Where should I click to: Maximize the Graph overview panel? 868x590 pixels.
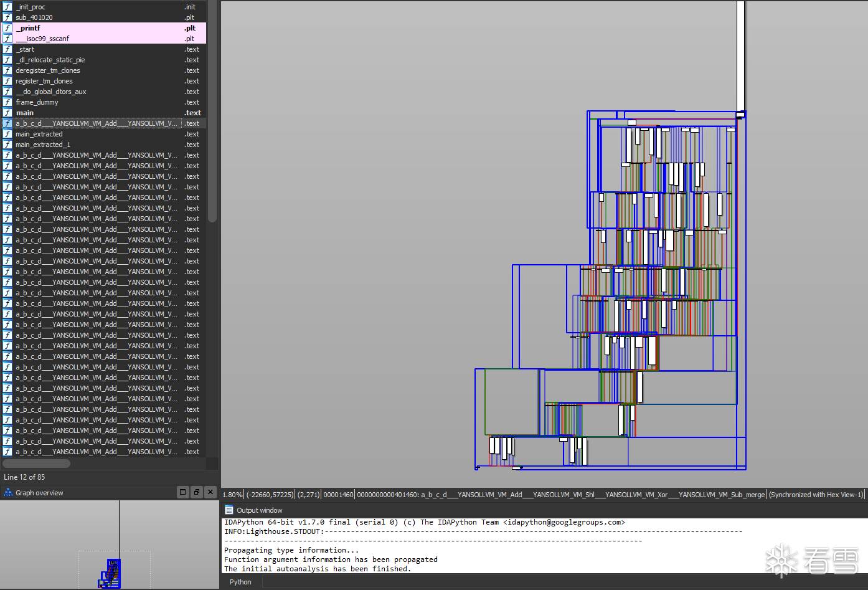(183, 492)
